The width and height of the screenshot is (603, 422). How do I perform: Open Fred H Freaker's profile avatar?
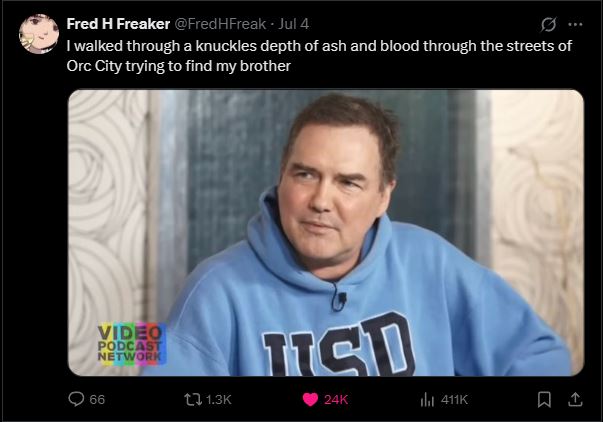click(x=39, y=34)
